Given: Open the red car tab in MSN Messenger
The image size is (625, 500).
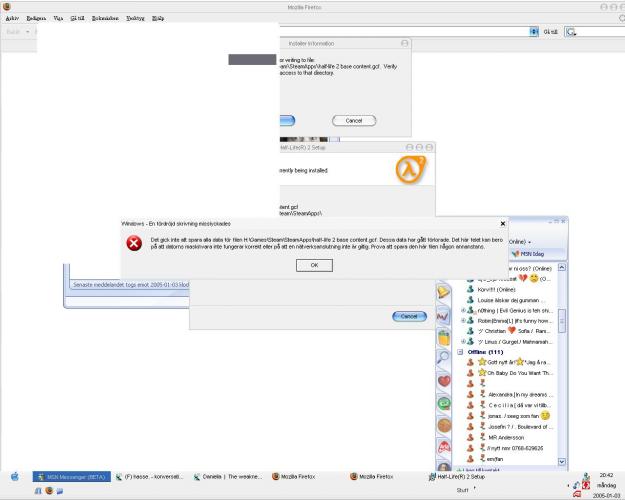Looking at the screenshot, I should [x=444, y=447].
